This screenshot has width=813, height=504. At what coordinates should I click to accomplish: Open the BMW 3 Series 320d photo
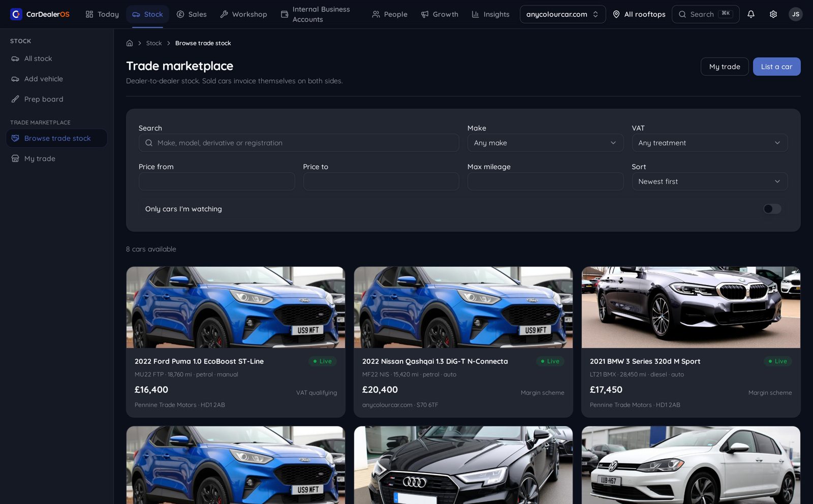pyautogui.click(x=691, y=307)
